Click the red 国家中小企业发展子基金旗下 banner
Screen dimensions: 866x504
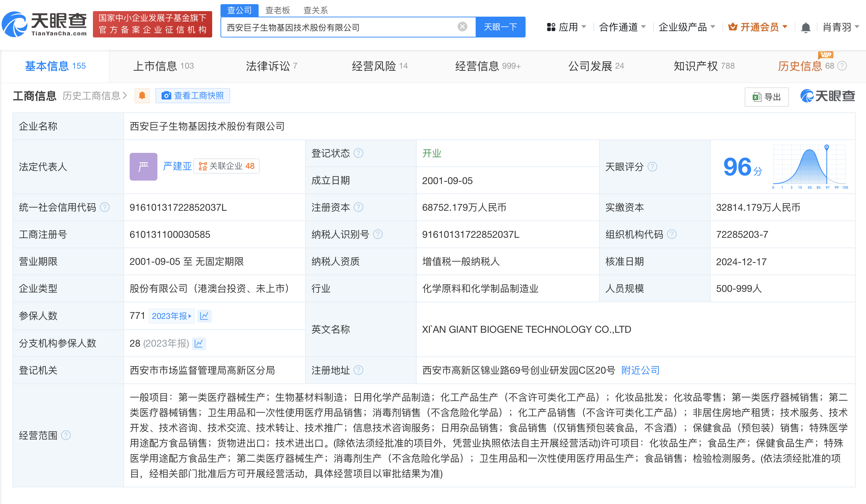click(153, 24)
